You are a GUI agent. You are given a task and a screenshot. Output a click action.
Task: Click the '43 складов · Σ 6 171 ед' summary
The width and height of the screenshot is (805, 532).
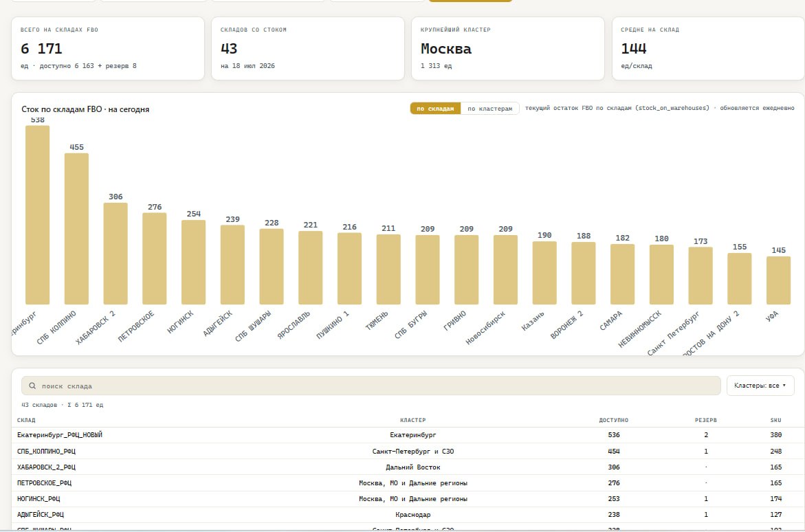pos(62,405)
